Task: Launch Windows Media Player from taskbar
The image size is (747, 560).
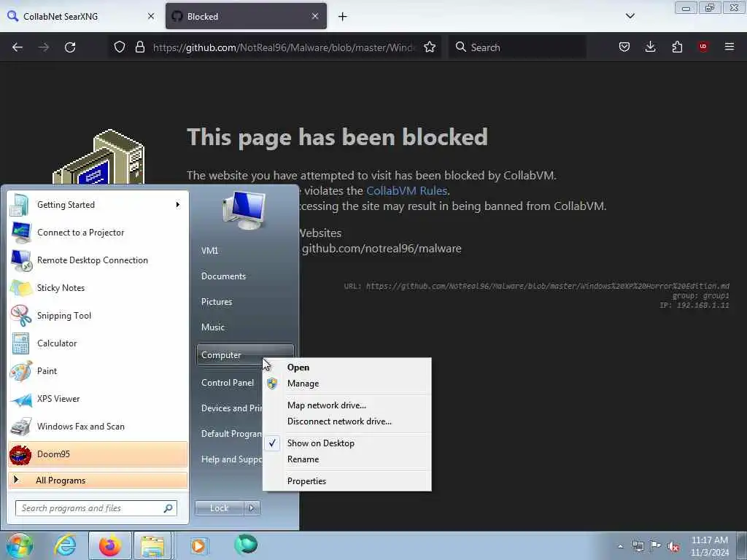Action: (x=198, y=545)
